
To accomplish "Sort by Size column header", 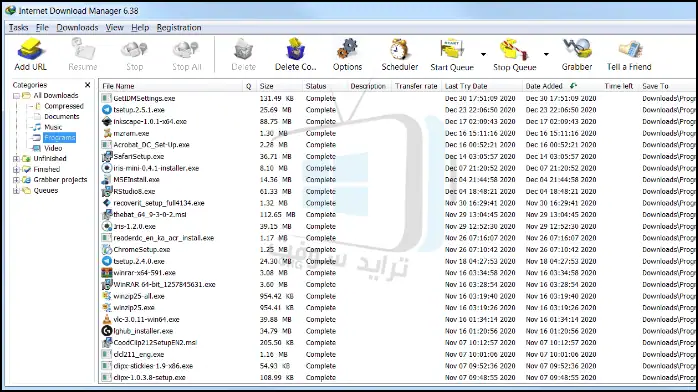I will coord(279,86).
